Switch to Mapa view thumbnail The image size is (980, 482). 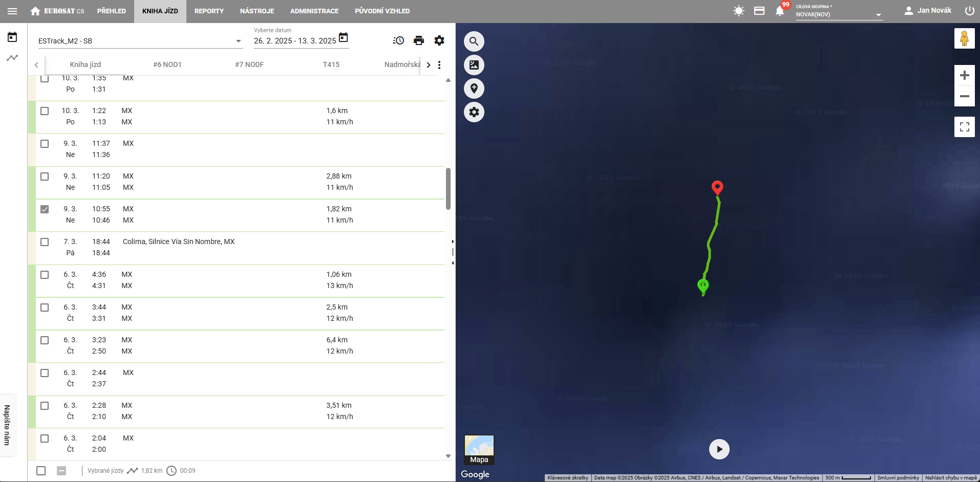point(479,450)
